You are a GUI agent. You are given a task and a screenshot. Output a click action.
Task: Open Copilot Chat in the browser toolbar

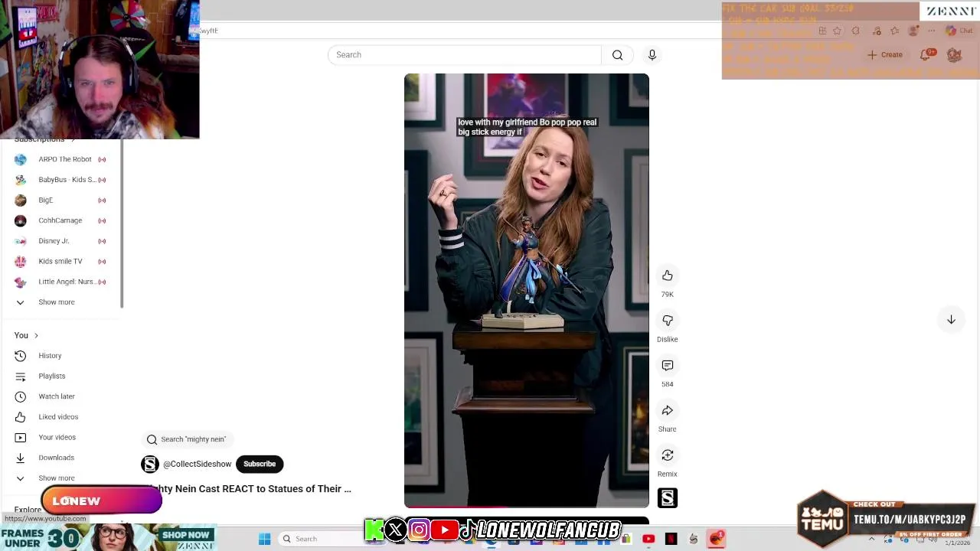(x=958, y=31)
